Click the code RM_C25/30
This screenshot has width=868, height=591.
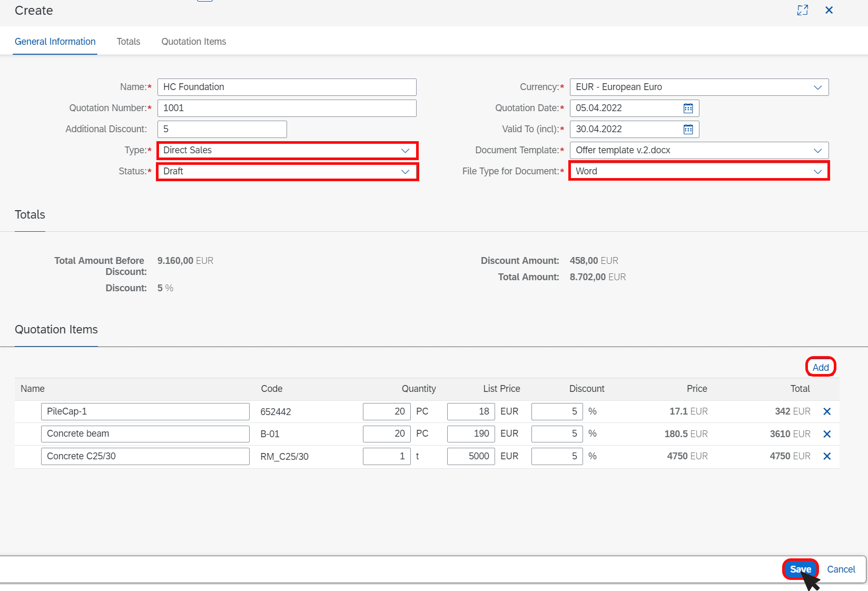pos(284,457)
